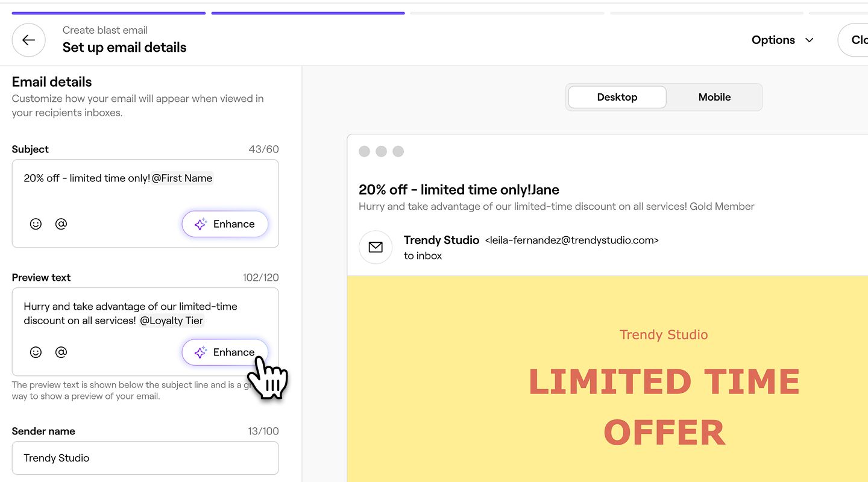Click the back arrow button
868x482 pixels.
[28, 40]
